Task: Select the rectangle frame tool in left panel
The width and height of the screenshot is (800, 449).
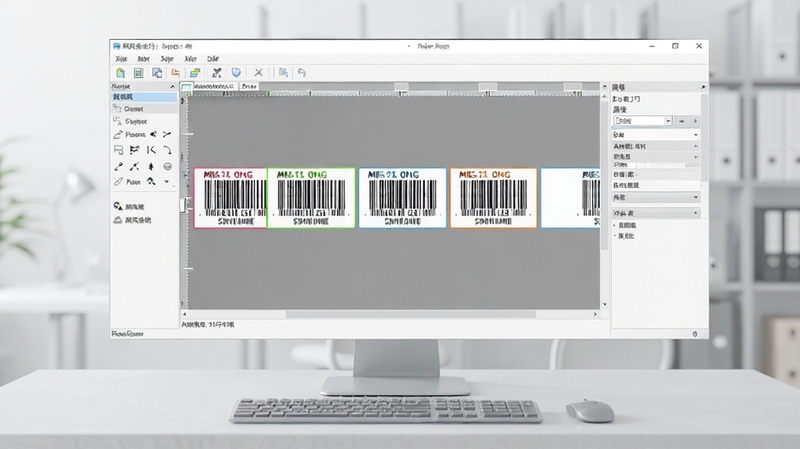Action: pyautogui.click(x=118, y=150)
